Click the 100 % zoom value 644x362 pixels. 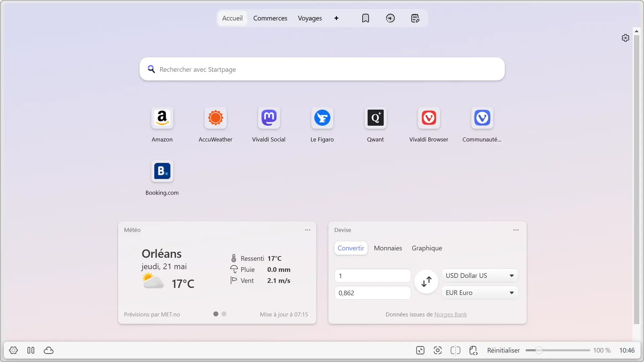coord(602,350)
